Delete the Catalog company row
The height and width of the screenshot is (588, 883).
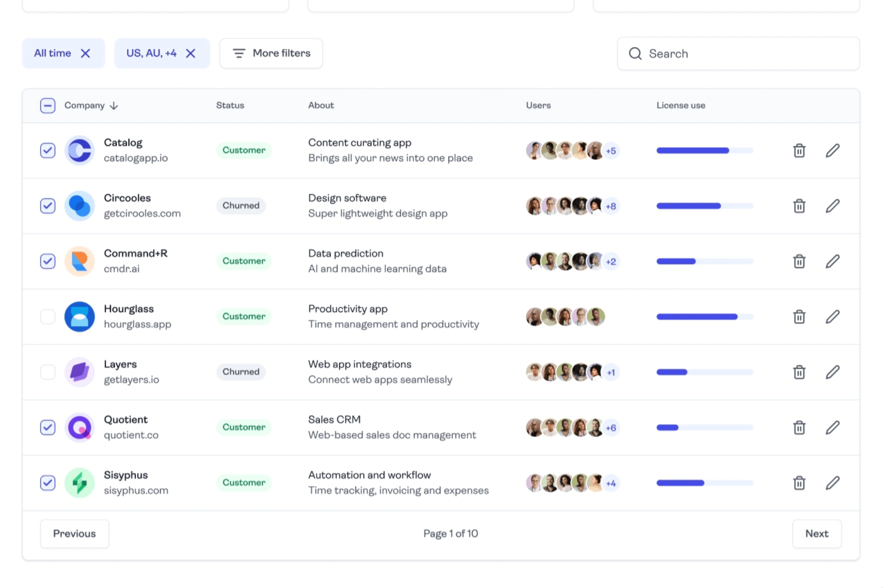pos(799,151)
